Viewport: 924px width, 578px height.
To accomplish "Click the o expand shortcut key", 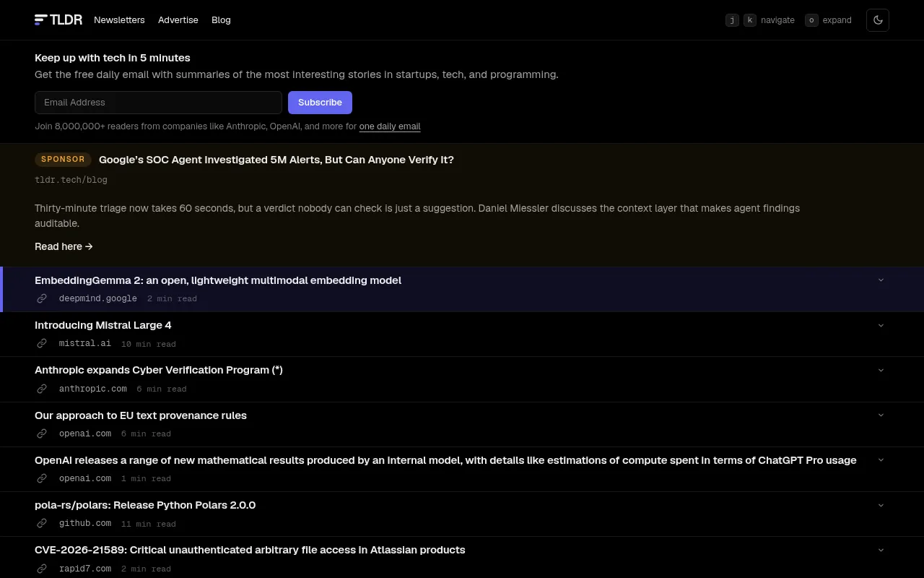I will tap(811, 20).
